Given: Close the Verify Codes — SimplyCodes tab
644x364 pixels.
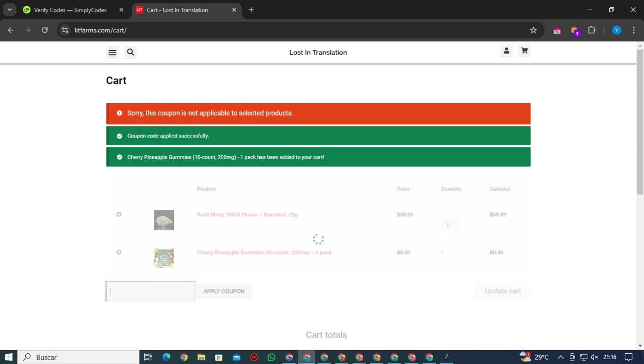Looking at the screenshot, I should coord(122,10).
